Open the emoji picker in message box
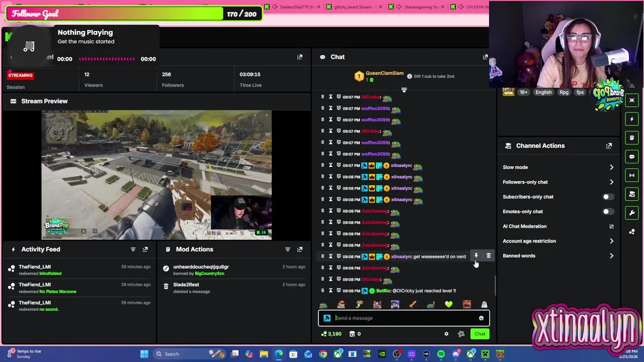Image resolution: width=644 pixels, height=362 pixels. 481,318
